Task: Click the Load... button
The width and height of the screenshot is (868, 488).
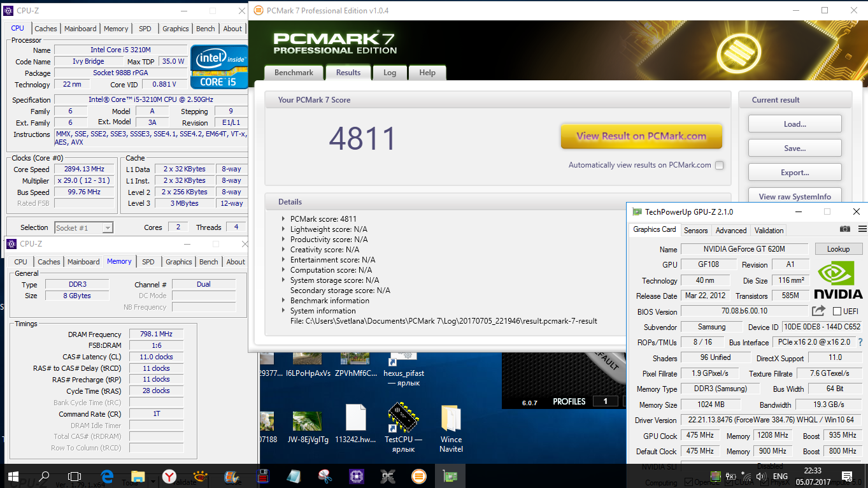Action: coord(795,124)
